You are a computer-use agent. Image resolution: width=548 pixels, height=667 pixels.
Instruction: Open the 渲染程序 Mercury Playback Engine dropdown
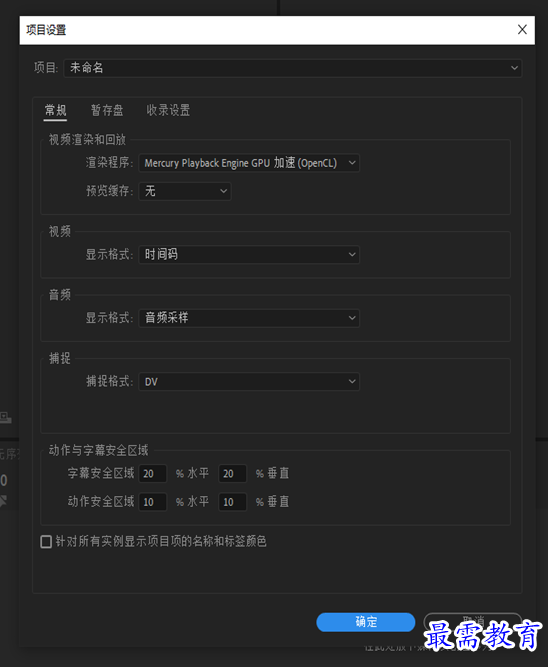249,163
